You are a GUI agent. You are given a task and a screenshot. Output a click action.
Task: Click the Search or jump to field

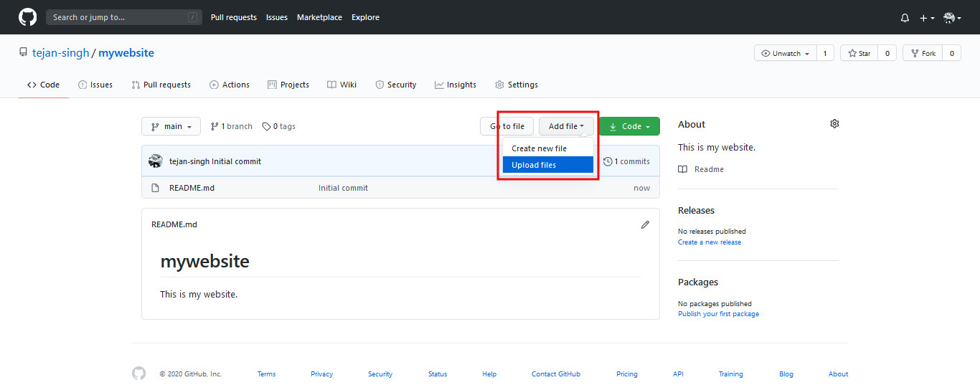[x=123, y=17]
